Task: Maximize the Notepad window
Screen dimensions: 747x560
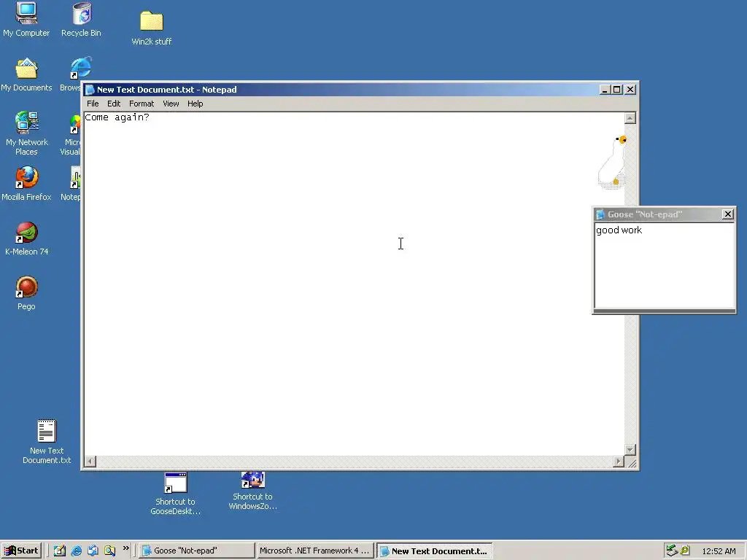Action: 617,90
